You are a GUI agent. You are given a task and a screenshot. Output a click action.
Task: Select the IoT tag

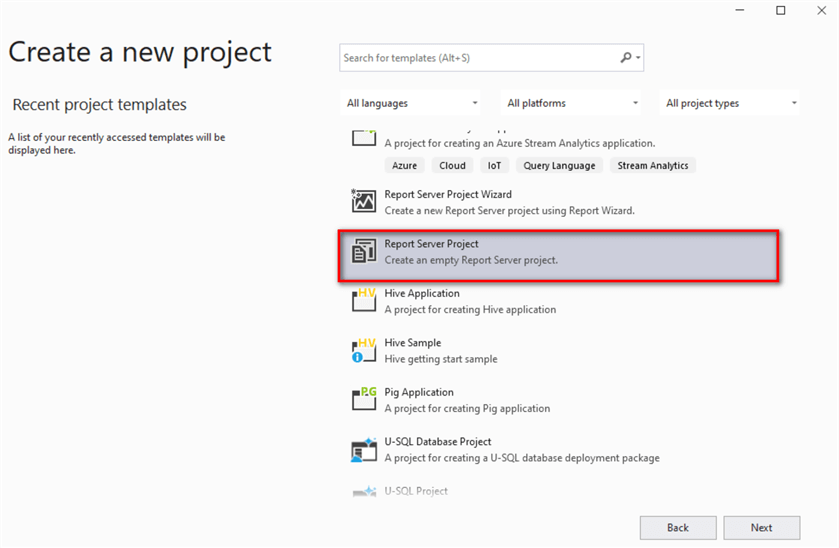(495, 166)
